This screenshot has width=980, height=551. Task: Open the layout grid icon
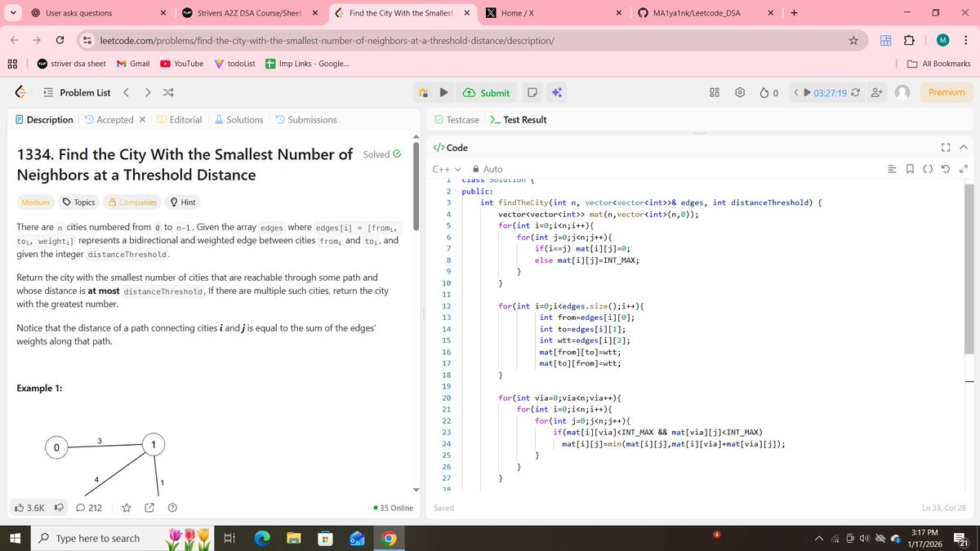click(x=714, y=92)
